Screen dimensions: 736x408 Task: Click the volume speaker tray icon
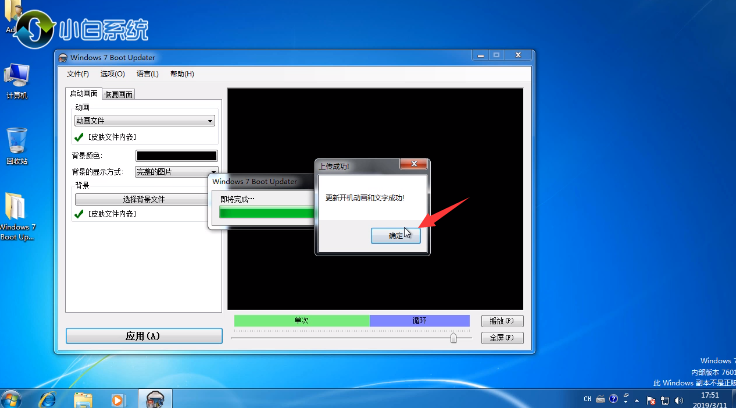click(679, 400)
